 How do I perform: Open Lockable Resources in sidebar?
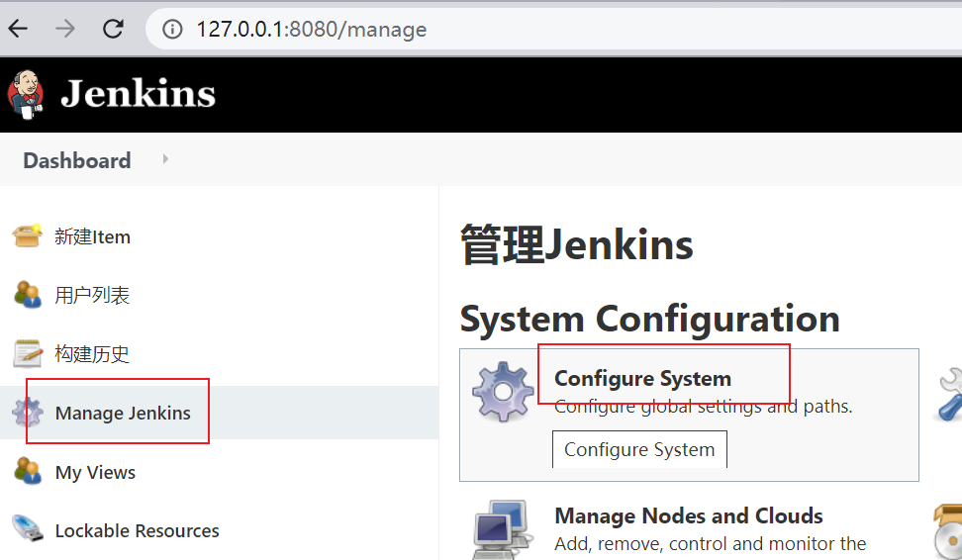click(x=137, y=530)
